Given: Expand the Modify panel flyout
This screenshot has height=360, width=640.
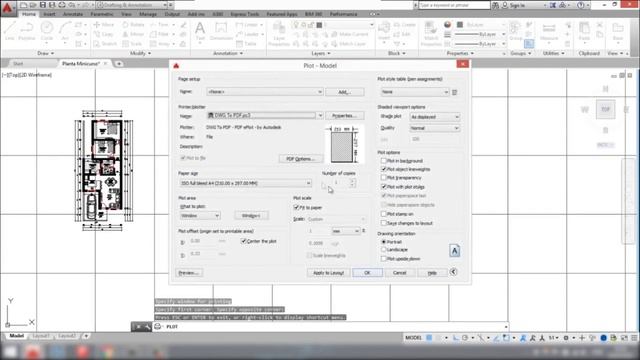Looking at the screenshot, I should [x=140, y=53].
